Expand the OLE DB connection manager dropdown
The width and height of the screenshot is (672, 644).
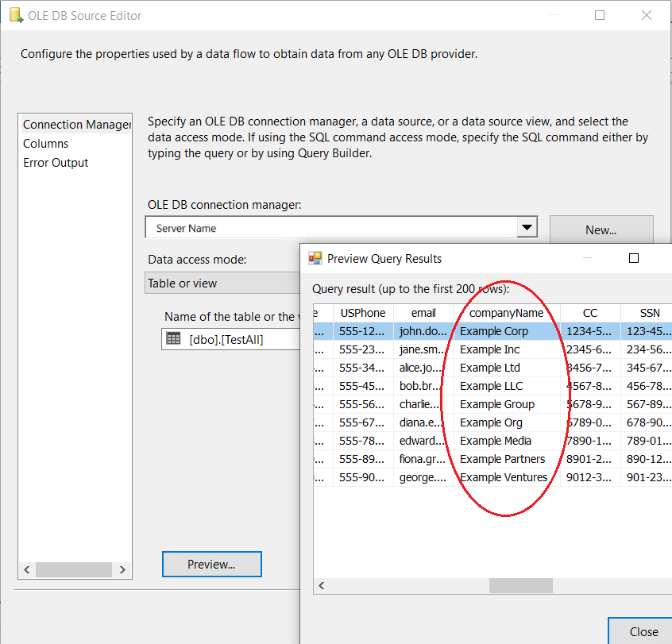[x=526, y=228]
